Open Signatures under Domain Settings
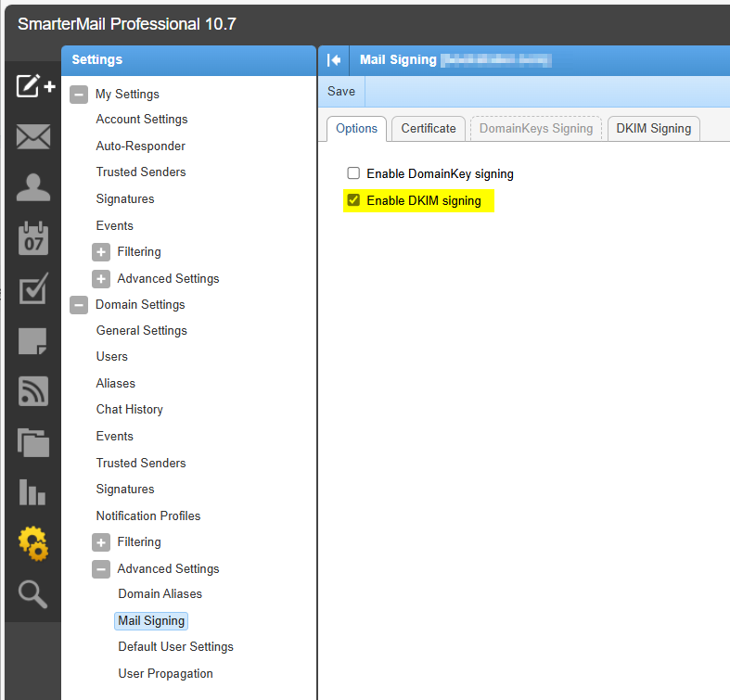730x700 pixels. [125, 490]
